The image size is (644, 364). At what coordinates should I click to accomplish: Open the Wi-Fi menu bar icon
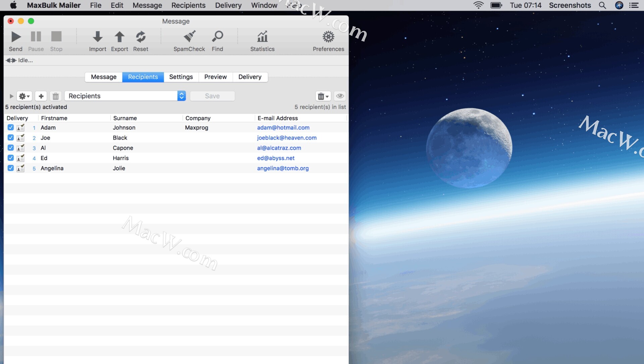(x=478, y=5)
